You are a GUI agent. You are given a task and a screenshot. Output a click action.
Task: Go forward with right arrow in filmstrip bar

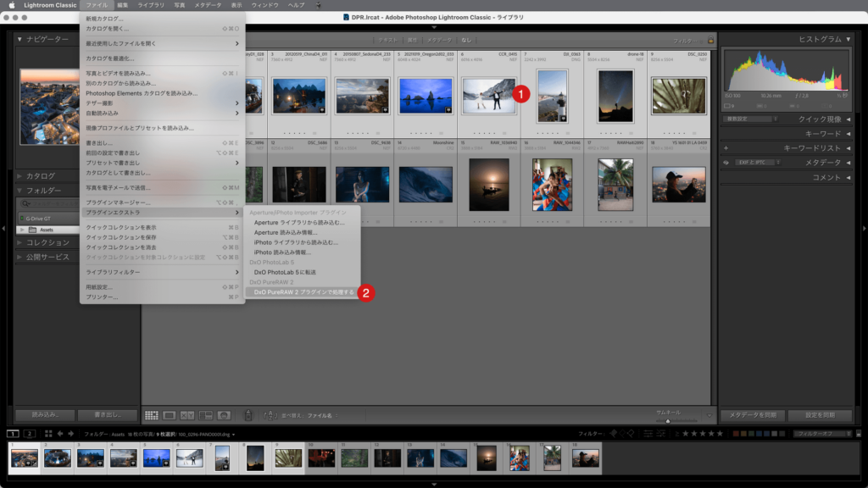[70, 434]
